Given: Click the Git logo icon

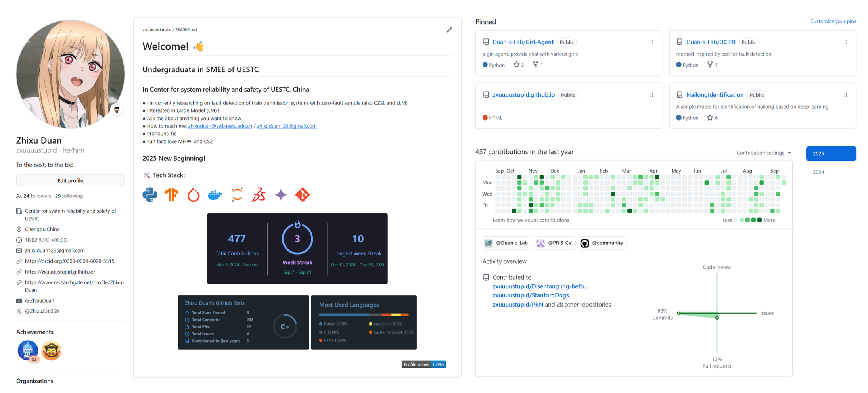Looking at the screenshot, I should 303,195.
